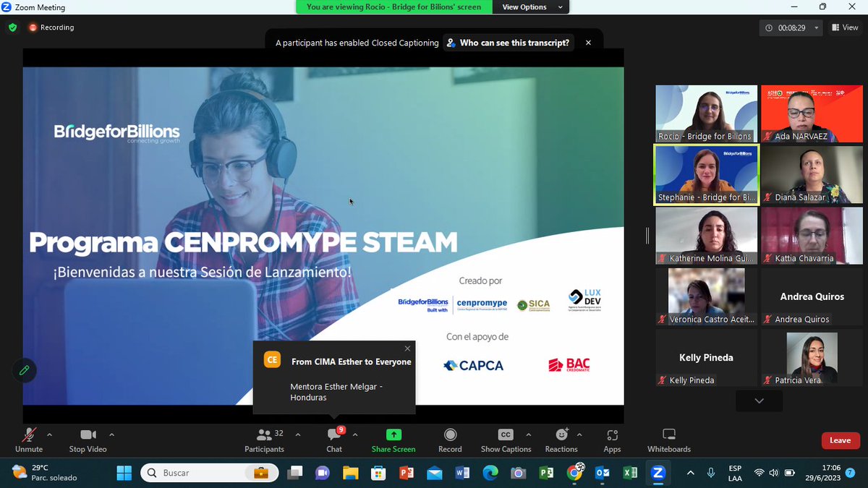Open the Chat panel
The height and width of the screenshot is (488, 868).
point(334,440)
